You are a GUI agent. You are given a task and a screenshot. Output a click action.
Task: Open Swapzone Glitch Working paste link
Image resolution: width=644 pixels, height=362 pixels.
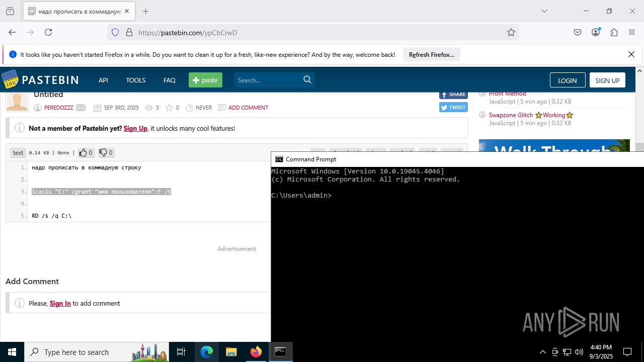coord(531,115)
